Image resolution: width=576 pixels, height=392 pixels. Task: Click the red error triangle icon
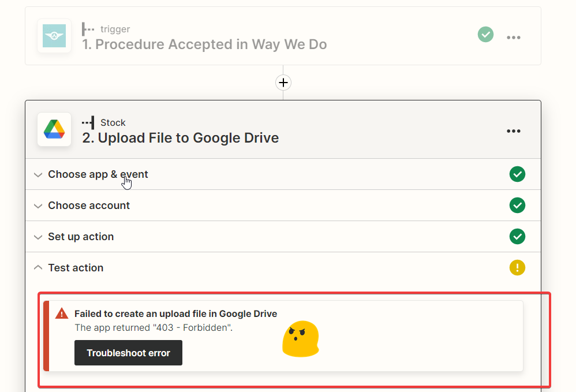tap(62, 313)
